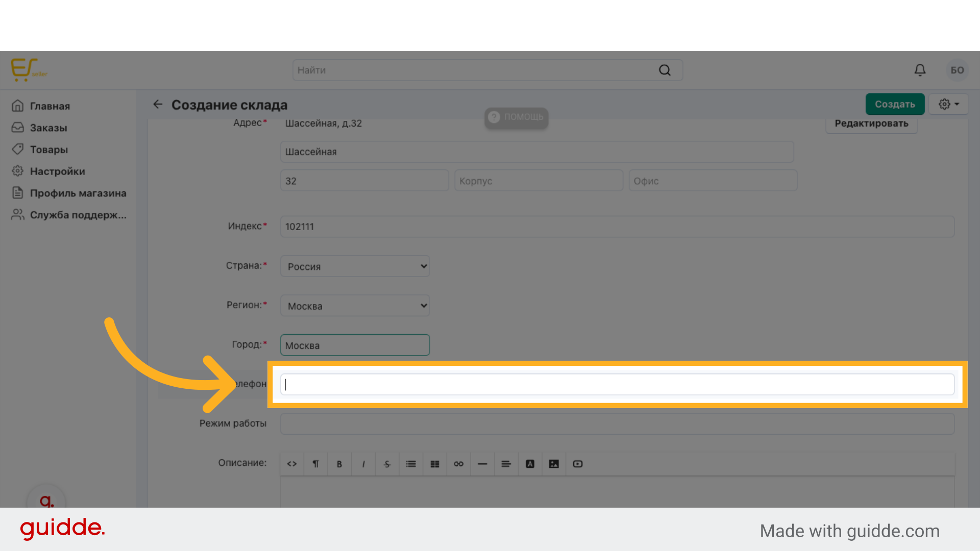Viewport: 980px width, 551px height.
Task: Click the insert image icon
Action: coord(554,464)
